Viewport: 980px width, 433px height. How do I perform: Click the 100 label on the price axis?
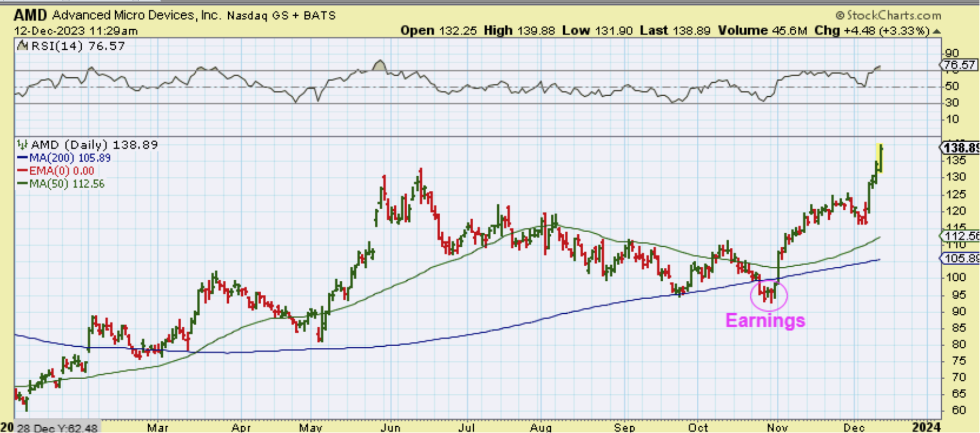point(955,278)
